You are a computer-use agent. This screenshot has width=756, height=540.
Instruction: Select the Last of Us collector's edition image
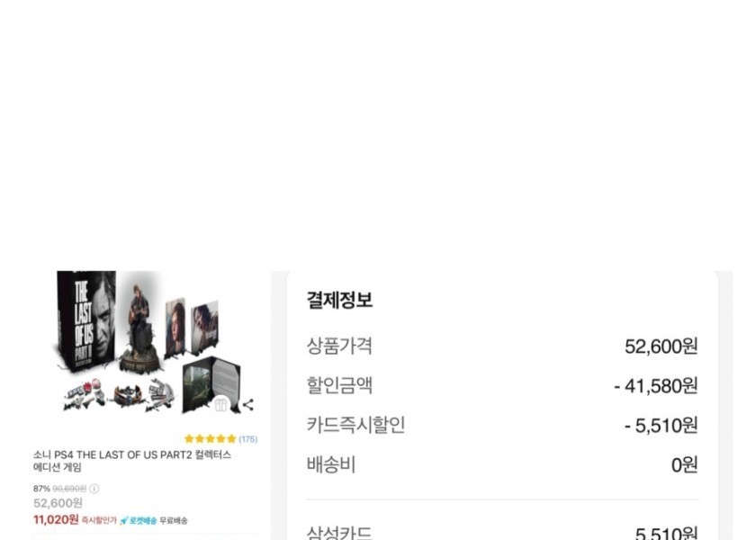click(x=150, y=342)
